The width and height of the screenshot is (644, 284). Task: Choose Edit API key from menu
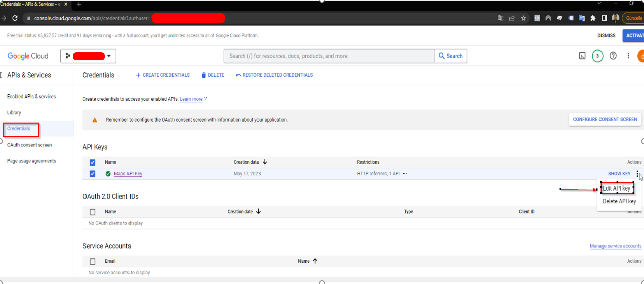coord(617,188)
